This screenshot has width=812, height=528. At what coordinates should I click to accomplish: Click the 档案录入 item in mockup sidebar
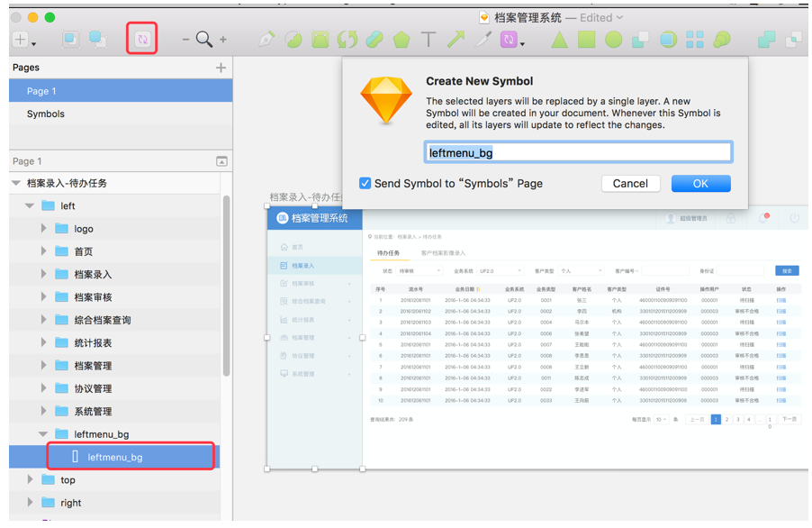click(303, 265)
